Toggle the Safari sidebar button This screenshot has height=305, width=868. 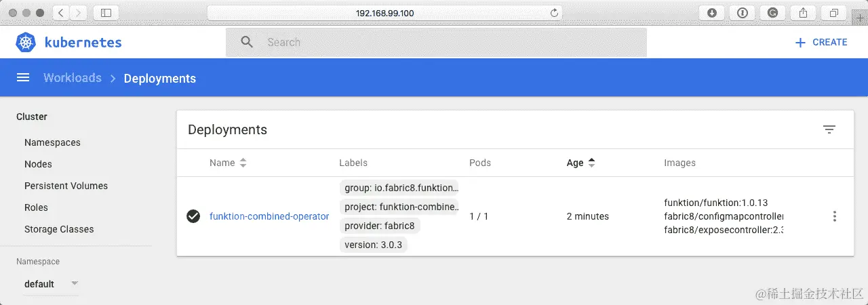[106, 13]
